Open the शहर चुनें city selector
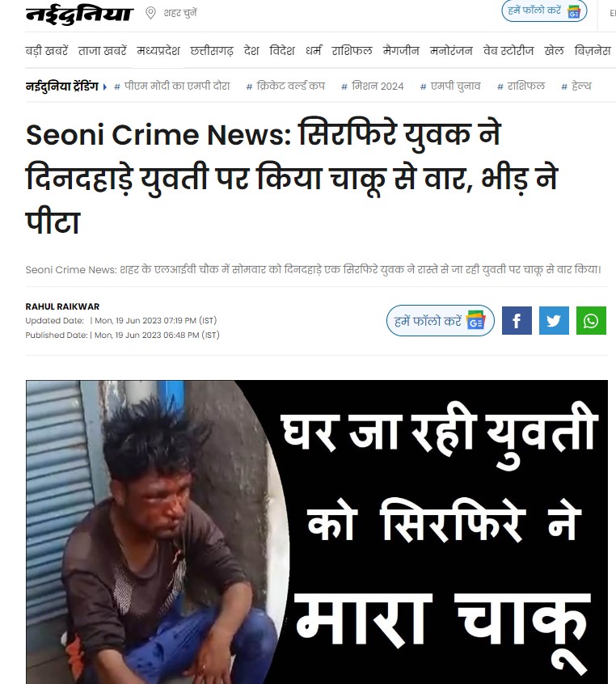 180,13
